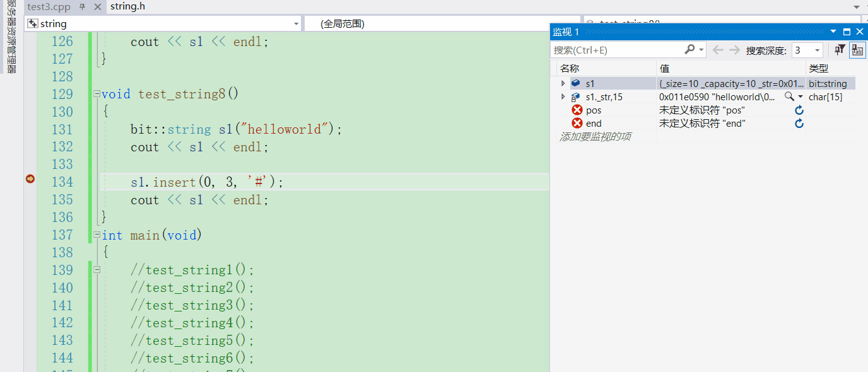Image resolution: width=868 pixels, height=372 pixels.
Task: Refresh the end watch value
Action: (799, 124)
